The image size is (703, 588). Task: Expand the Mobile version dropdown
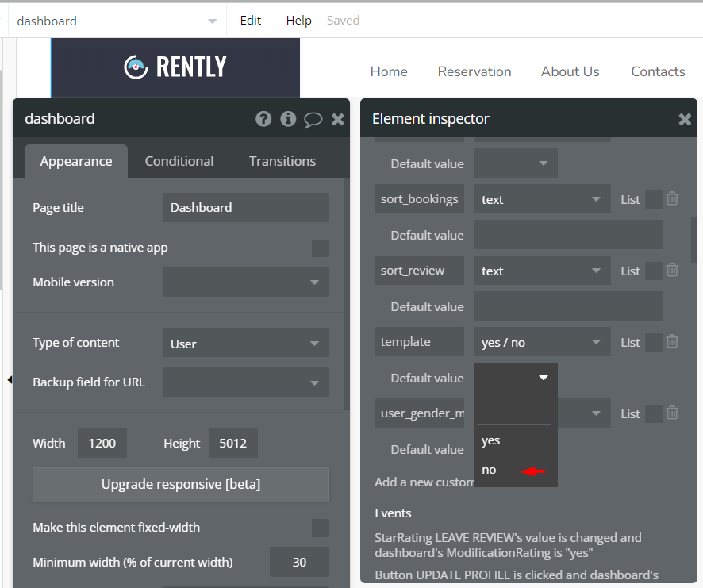point(246,282)
